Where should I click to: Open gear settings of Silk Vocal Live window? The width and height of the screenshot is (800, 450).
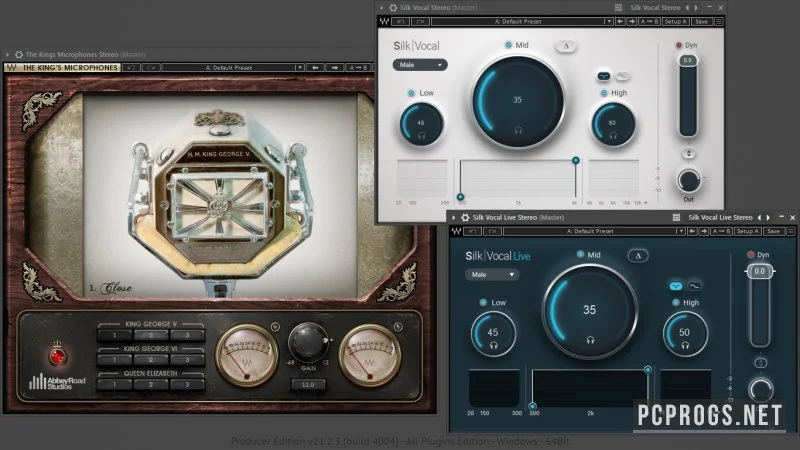click(465, 217)
